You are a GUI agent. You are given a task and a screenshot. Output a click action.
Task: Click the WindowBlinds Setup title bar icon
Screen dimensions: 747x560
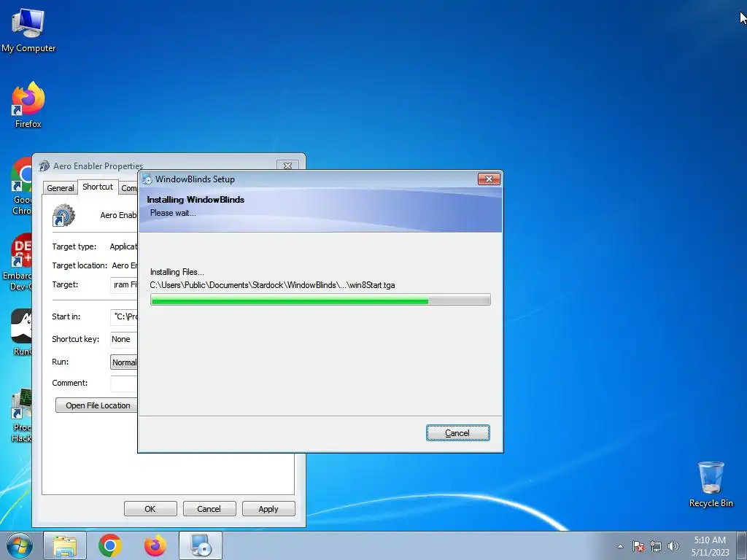click(x=147, y=179)
